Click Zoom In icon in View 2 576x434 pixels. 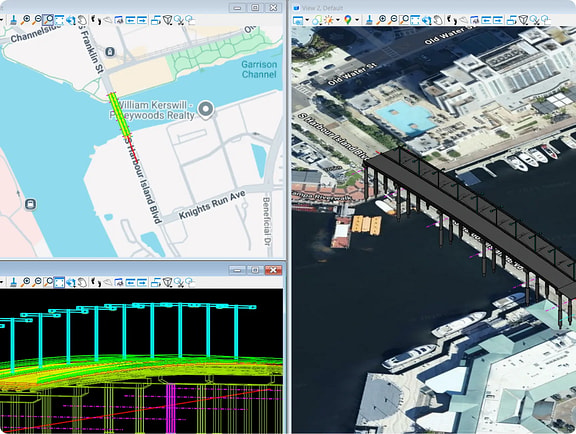pos(382,20)
